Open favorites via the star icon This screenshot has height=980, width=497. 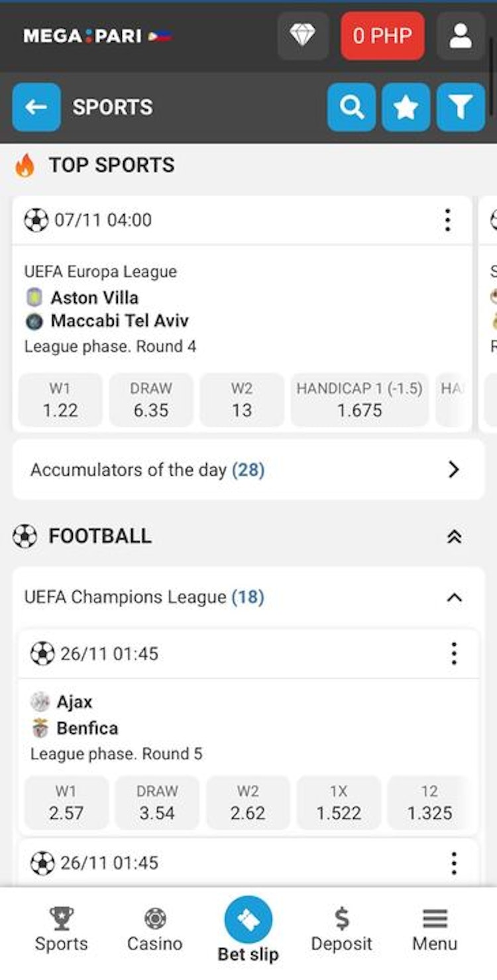[x=406, y=107]
